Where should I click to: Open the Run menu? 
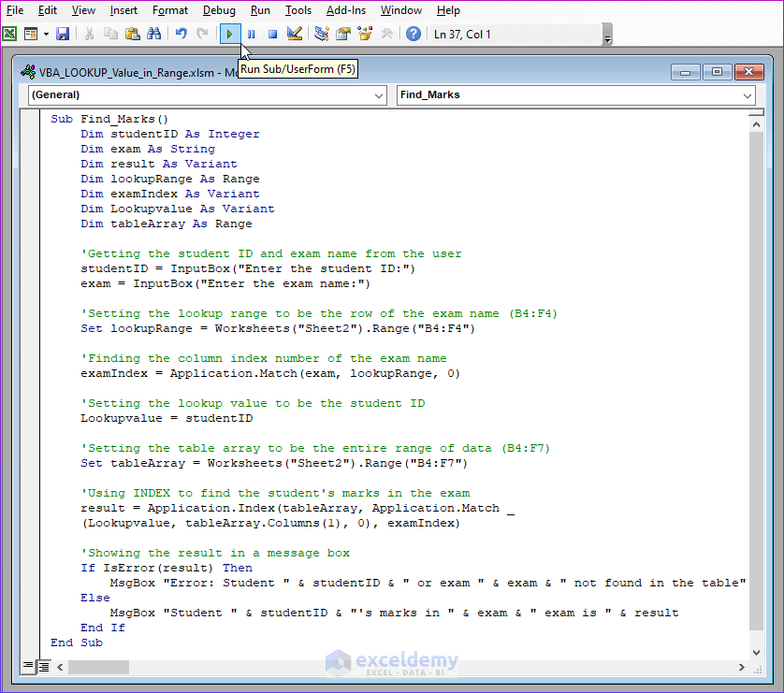[x=260, y=10]
